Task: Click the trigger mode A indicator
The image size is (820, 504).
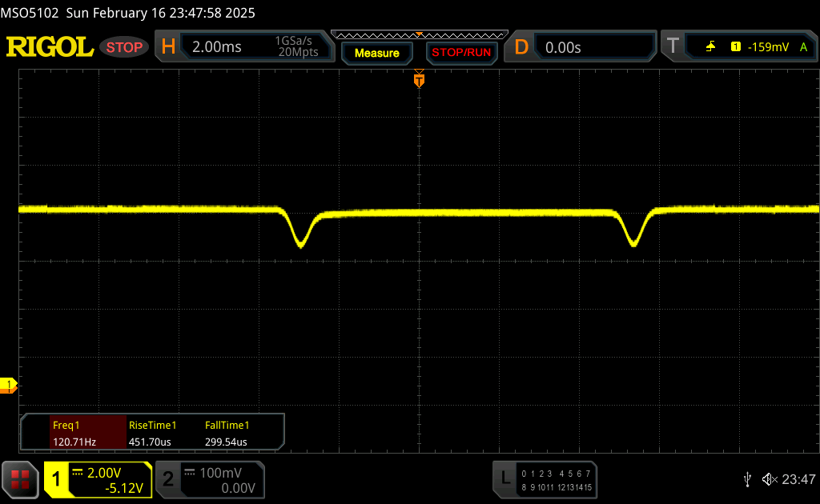Action: (x=803, y=47)
